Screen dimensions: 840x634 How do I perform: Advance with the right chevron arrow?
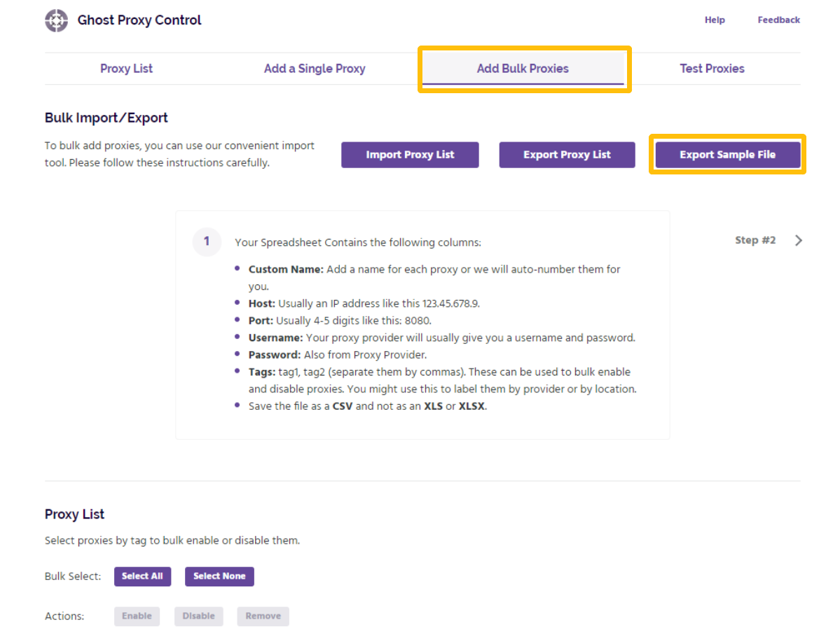click(799, 240)
